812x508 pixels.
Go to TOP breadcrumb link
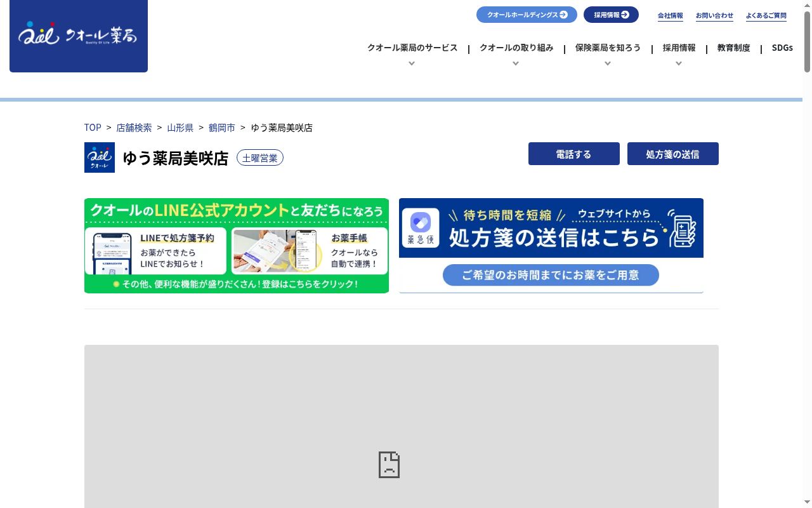click(x=93, y=128)
